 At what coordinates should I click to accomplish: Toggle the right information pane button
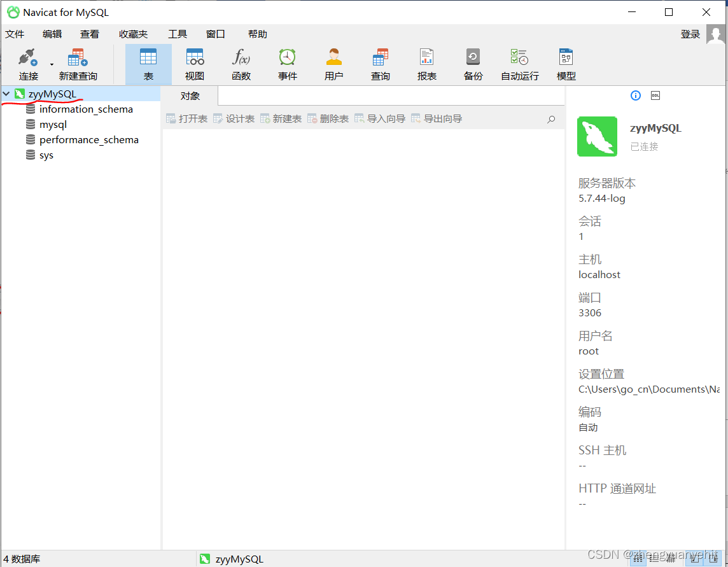pos(714,559)
